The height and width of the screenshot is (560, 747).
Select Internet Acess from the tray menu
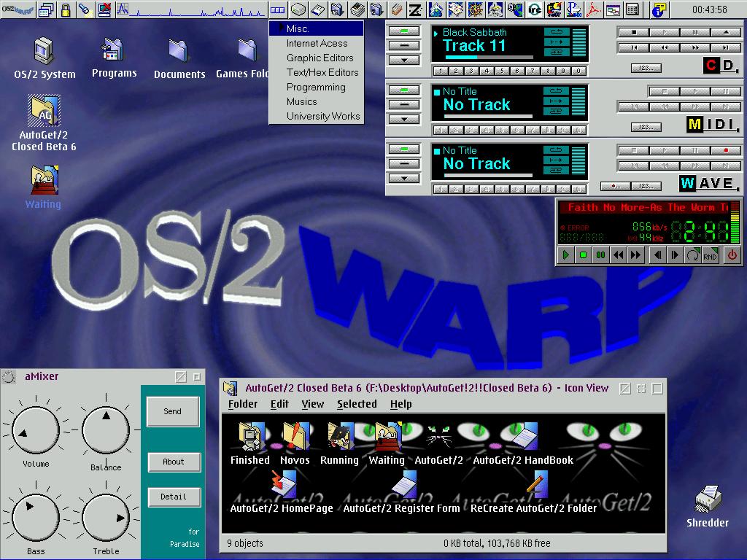tap(317, 43)
